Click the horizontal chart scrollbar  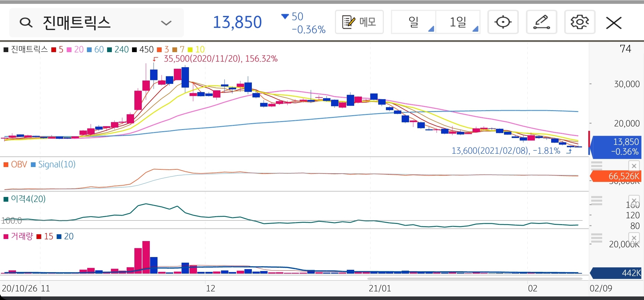point(475,279)
